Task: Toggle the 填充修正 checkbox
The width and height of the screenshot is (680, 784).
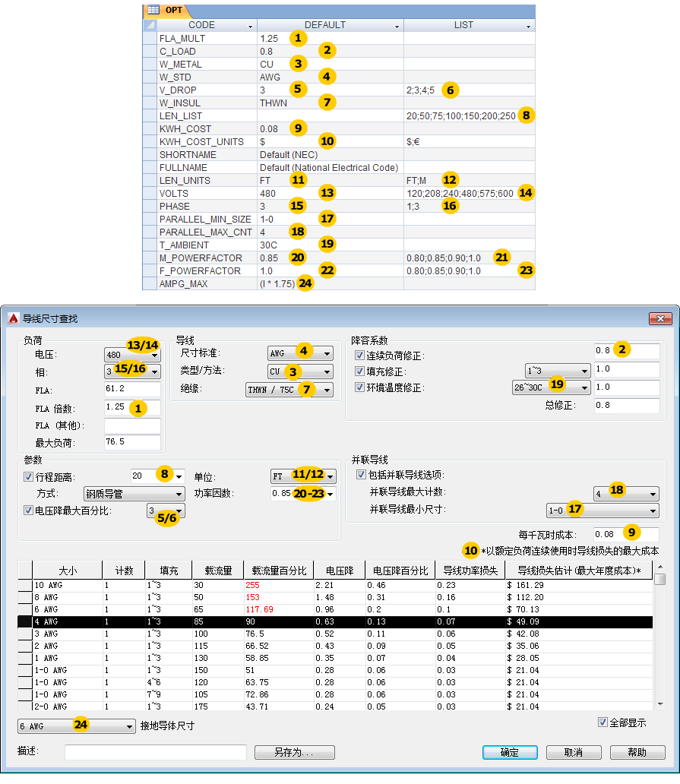Action: tap(359, 371)
